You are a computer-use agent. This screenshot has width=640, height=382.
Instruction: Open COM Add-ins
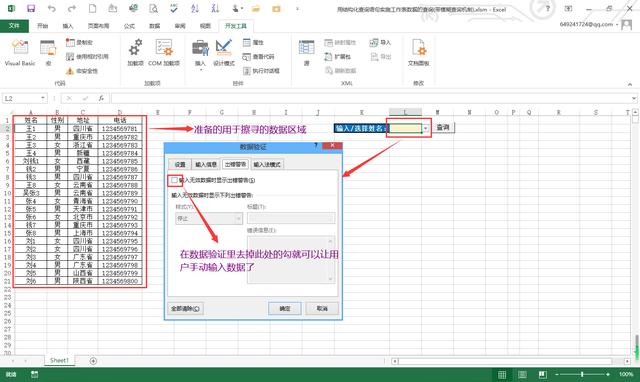(164, 52)
